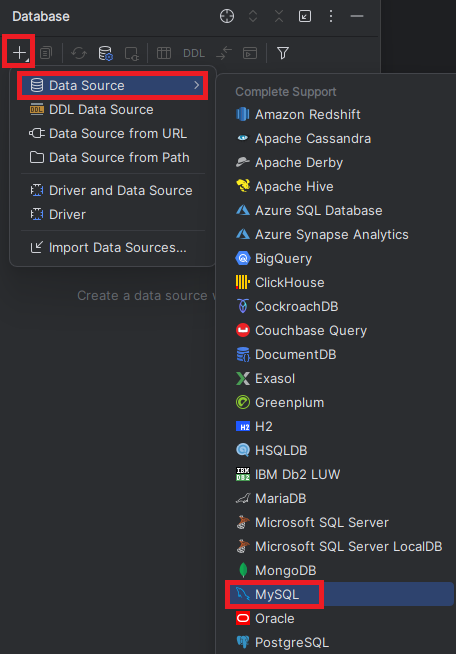Select MySQL data source

340,594
